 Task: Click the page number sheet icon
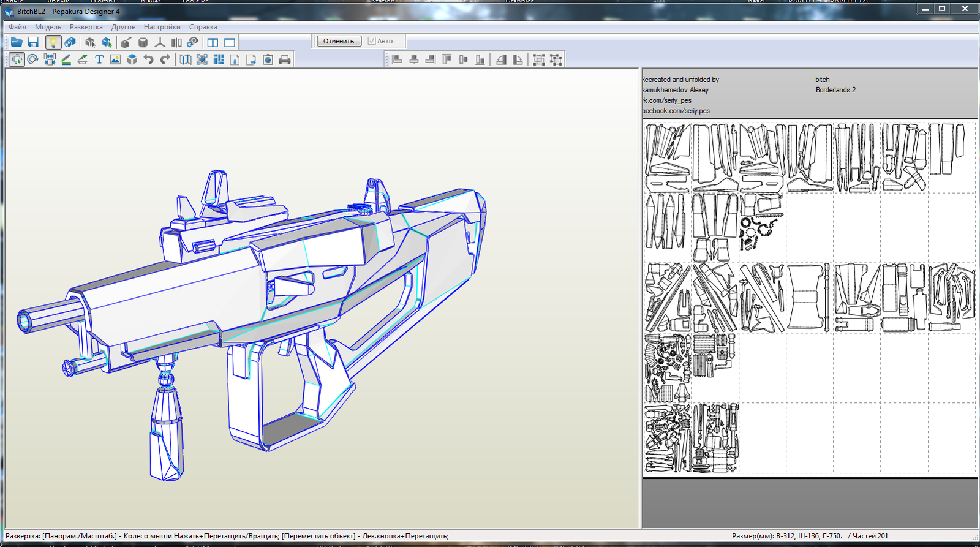tap(235, 59)
